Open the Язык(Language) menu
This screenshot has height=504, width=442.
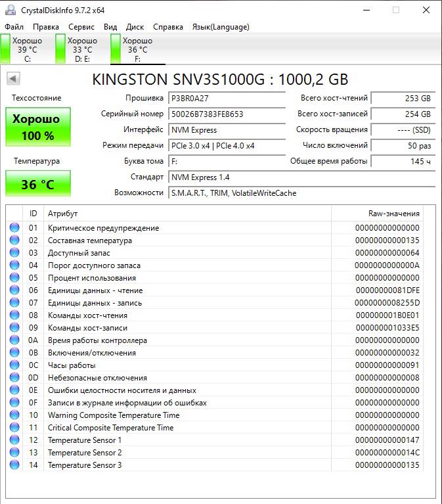220,27
